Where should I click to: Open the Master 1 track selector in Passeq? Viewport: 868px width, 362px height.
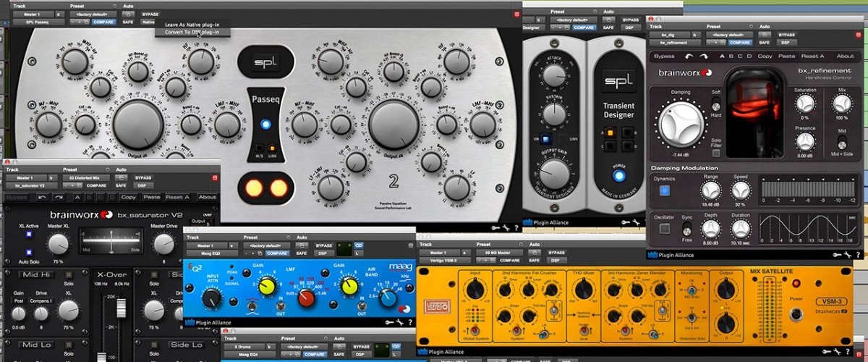(x=33, y=14)
